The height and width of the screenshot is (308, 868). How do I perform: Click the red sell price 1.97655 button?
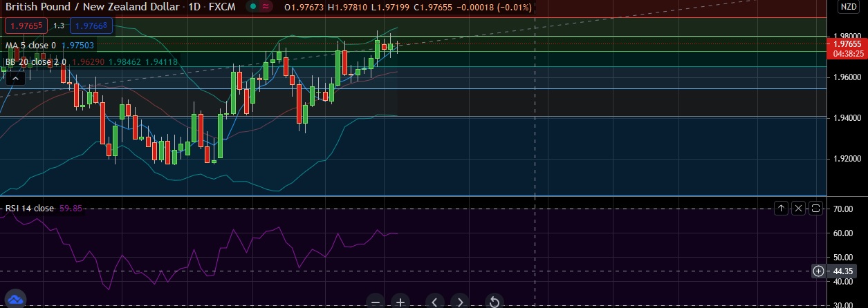(x=25, y=26)
